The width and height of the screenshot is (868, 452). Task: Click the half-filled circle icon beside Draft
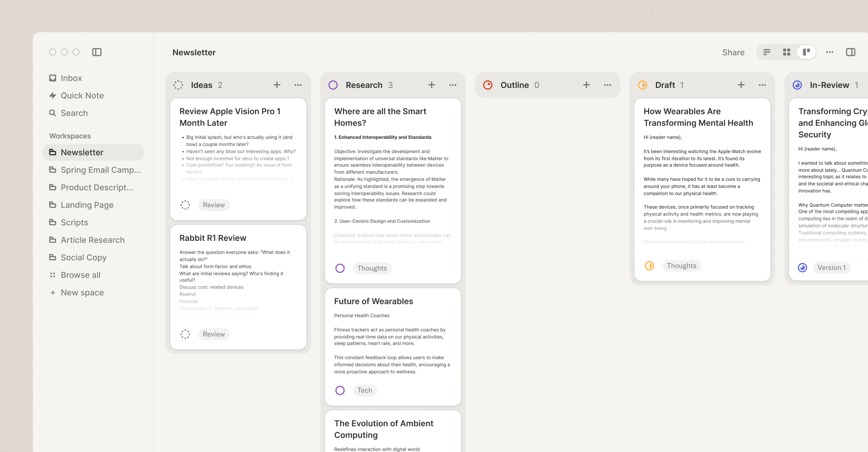tap(643, 85)
